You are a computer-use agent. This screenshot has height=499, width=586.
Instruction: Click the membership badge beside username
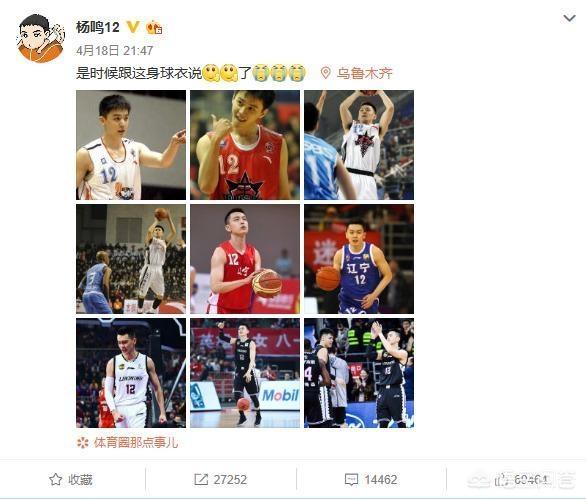(154, 27)
